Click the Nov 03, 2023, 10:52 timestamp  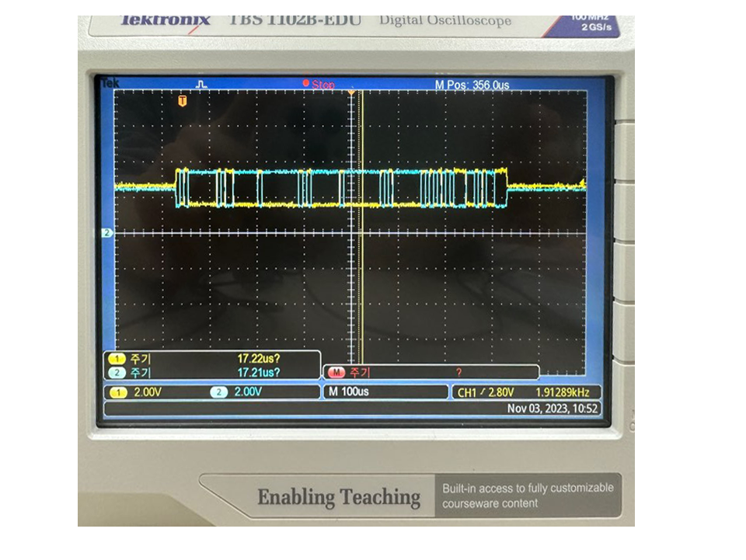click(552, 409)
